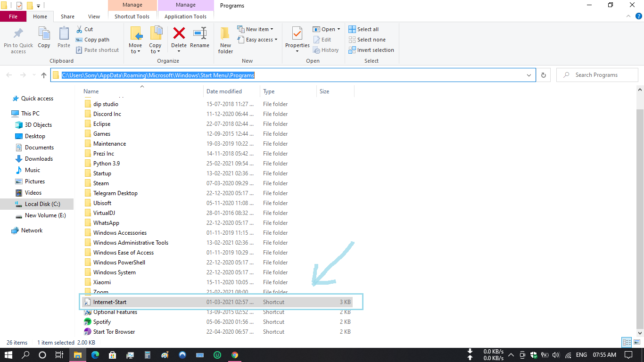Expand the address bar history dropdown
Screen dimensions: 644x362
(528, 74)
